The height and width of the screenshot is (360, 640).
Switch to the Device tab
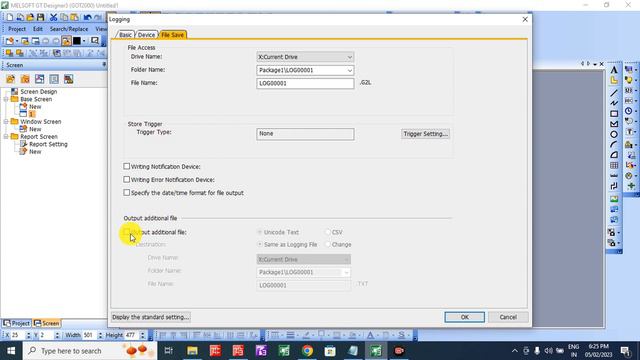click(x=146, y=35)
